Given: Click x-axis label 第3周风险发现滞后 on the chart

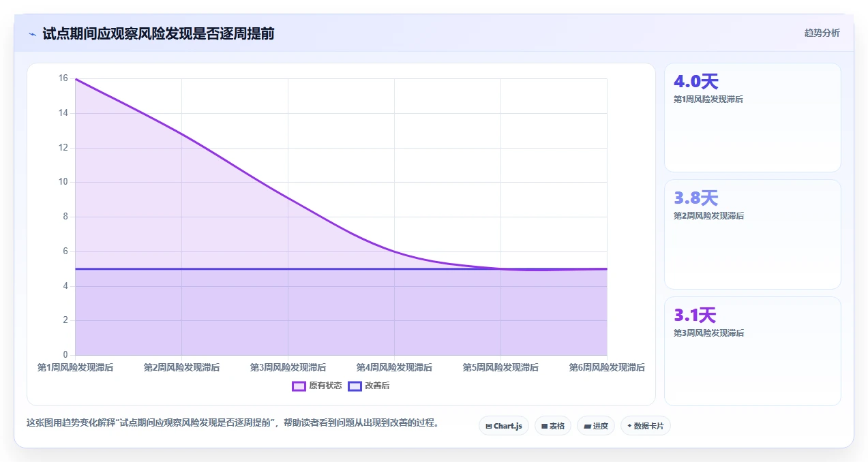Looking at the screenshot, I should (288, 367).
